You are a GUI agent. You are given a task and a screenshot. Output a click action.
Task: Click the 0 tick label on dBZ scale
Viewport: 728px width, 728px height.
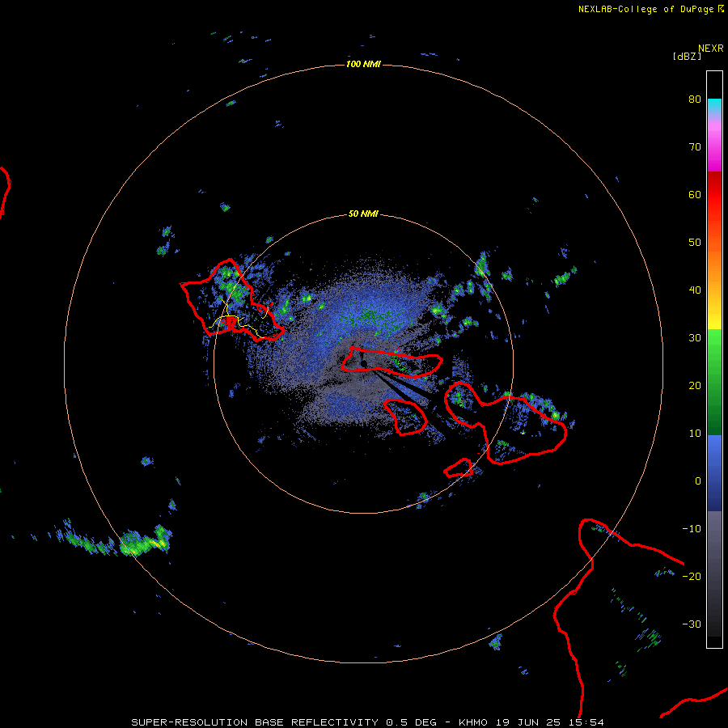coord(698,481)
